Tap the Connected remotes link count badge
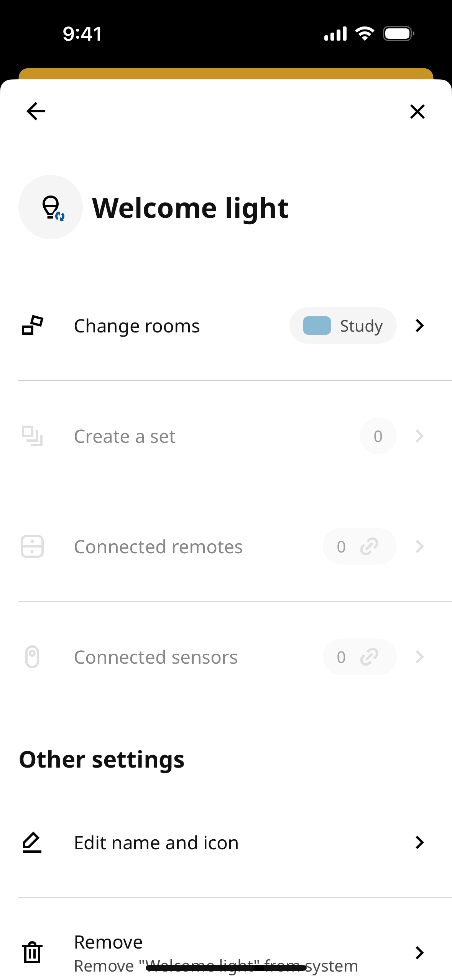 click(359, 546)
